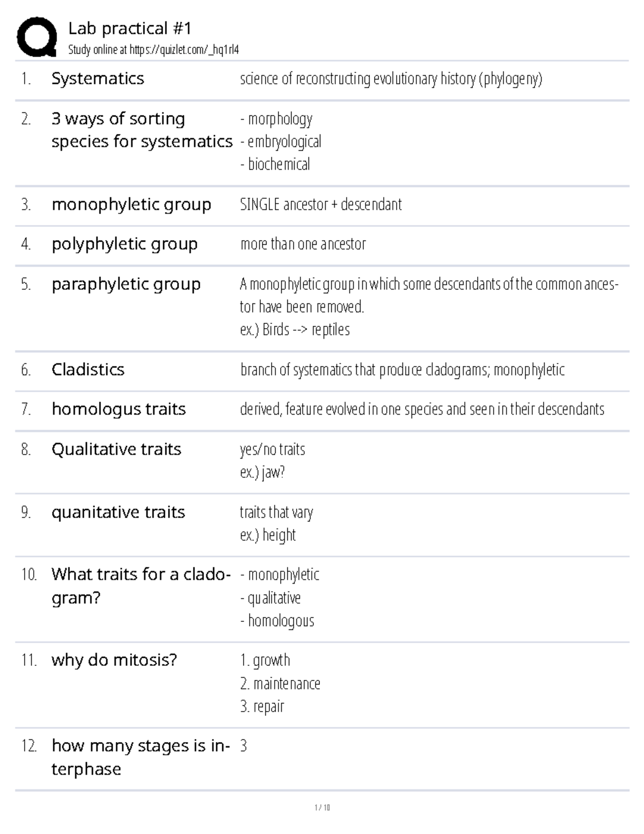The height and width of the screenshot is (834, 644).
Task: Click the "science of reconstructing evolutionary history" definition
Action: (x=391, y=79)
